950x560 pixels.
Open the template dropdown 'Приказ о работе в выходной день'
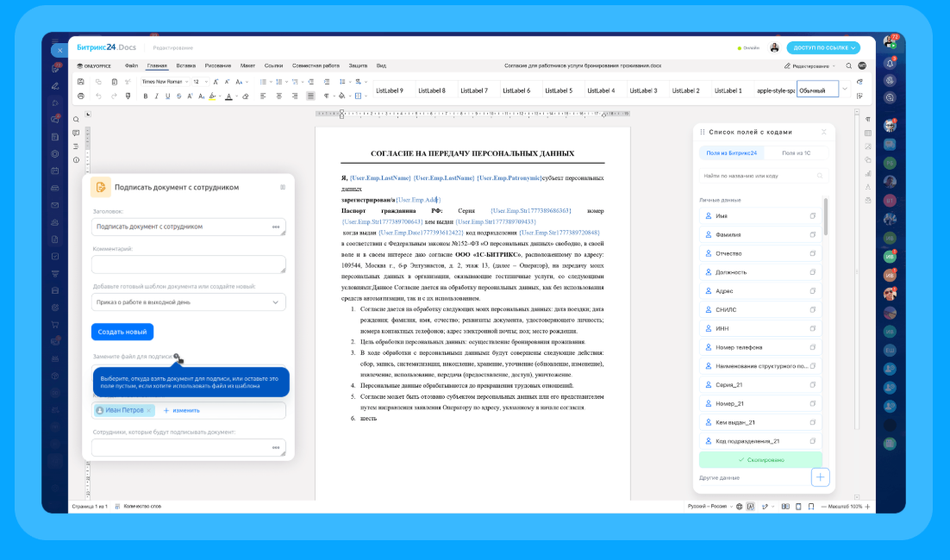point(188,302)
